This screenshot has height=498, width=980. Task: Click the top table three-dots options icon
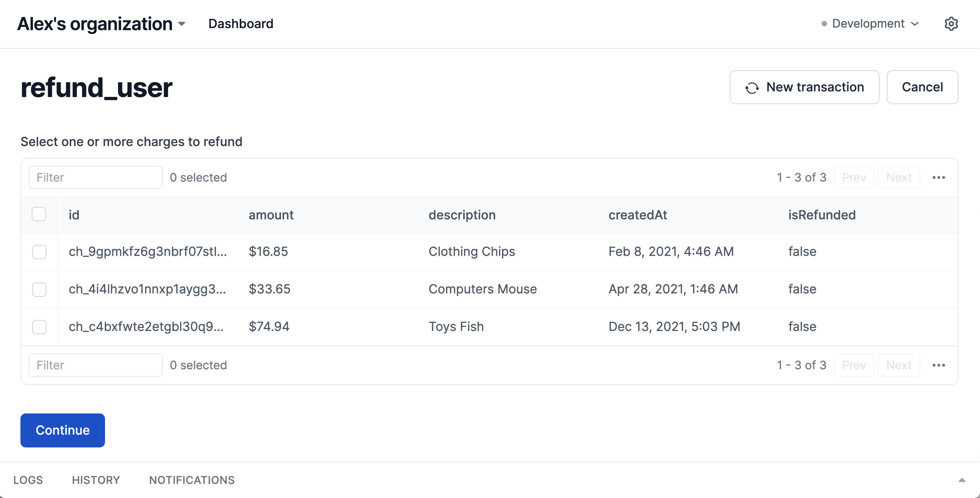(939, 177)
